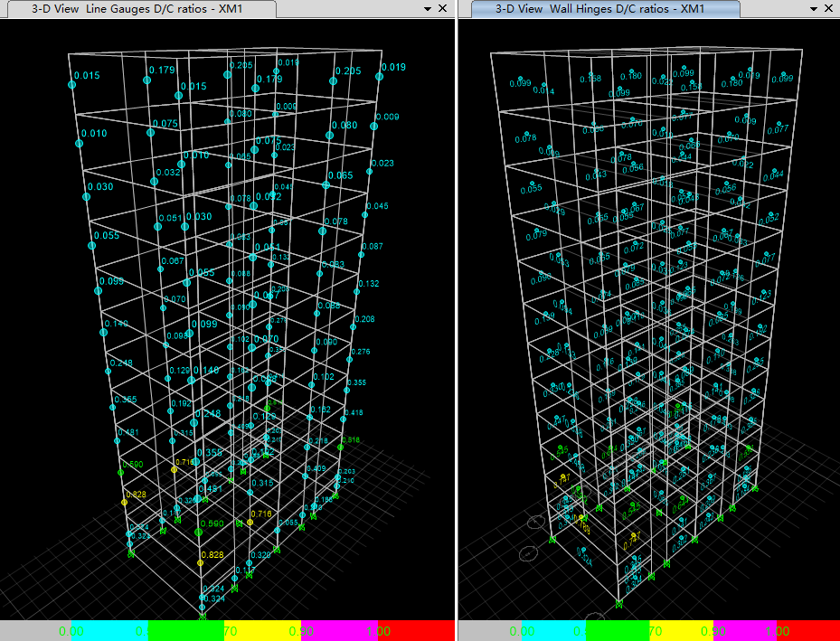Click gray legend segment in Line Gauges view
The image size is (840, 641).
pos(35,631)
